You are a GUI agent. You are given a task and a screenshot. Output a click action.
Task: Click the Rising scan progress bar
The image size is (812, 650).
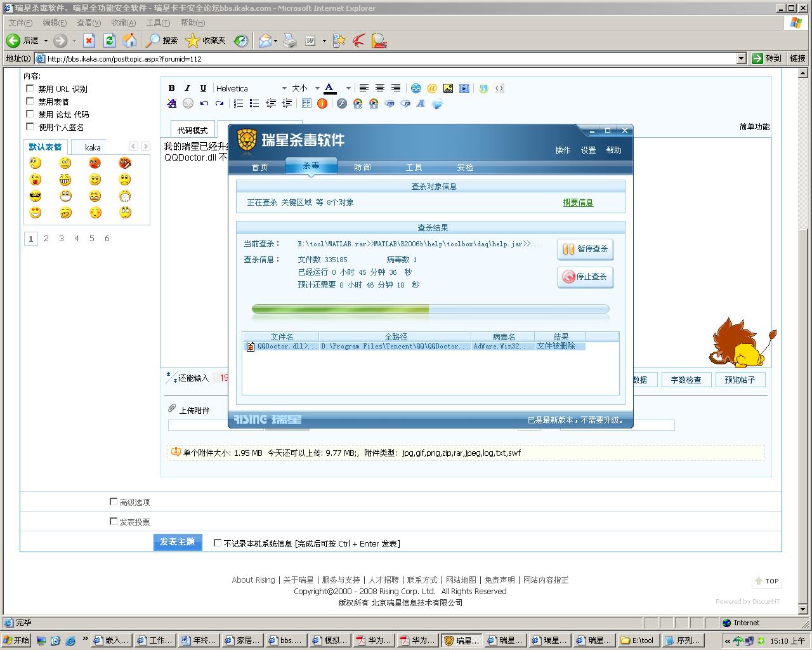coord(430,309)
